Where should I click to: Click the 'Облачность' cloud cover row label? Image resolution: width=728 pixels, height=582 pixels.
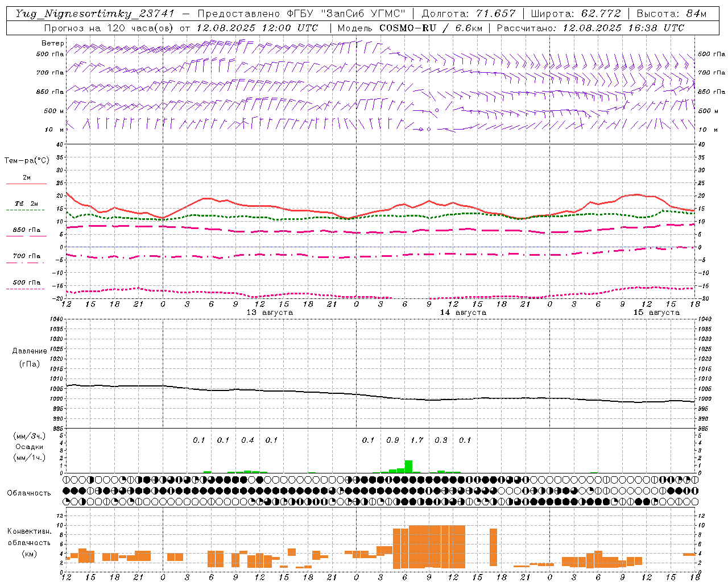pos(29,493)
